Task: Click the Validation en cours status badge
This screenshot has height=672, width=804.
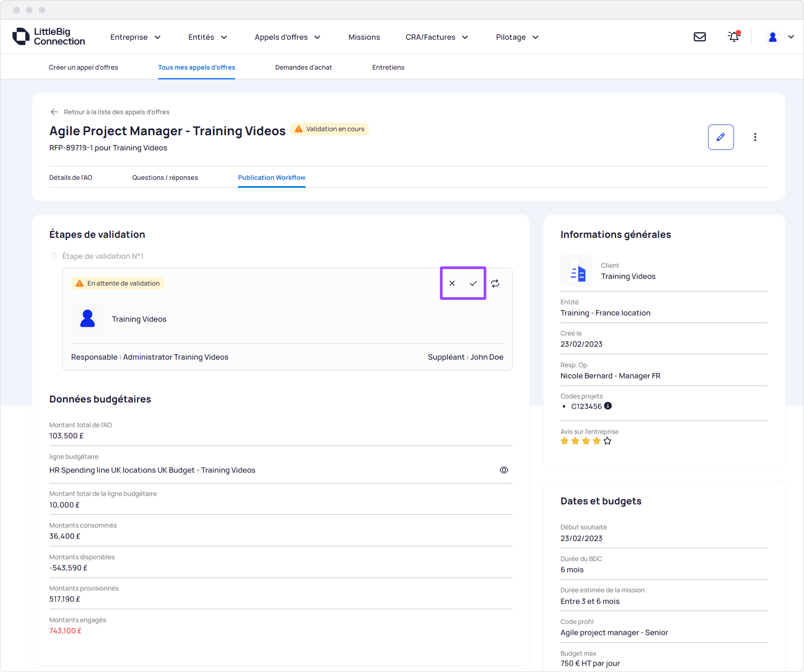Action: (330, 129)
